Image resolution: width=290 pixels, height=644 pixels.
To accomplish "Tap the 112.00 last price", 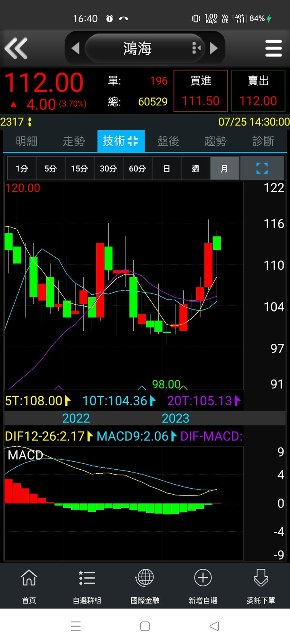I will point(44,83).
